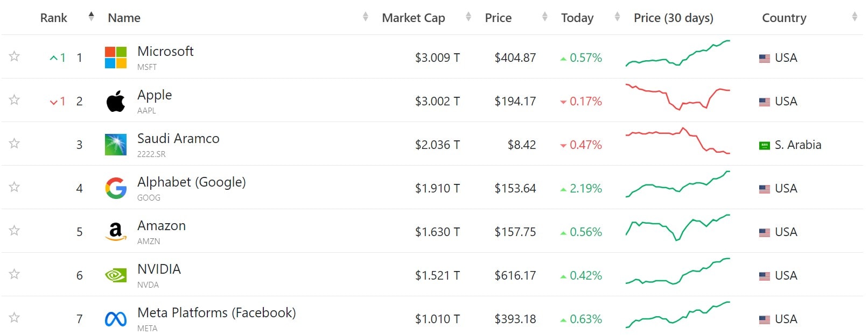Click the Google G logo
Image resolution: width=868 pixels, height=335 pixels.
tap(116, 188)
